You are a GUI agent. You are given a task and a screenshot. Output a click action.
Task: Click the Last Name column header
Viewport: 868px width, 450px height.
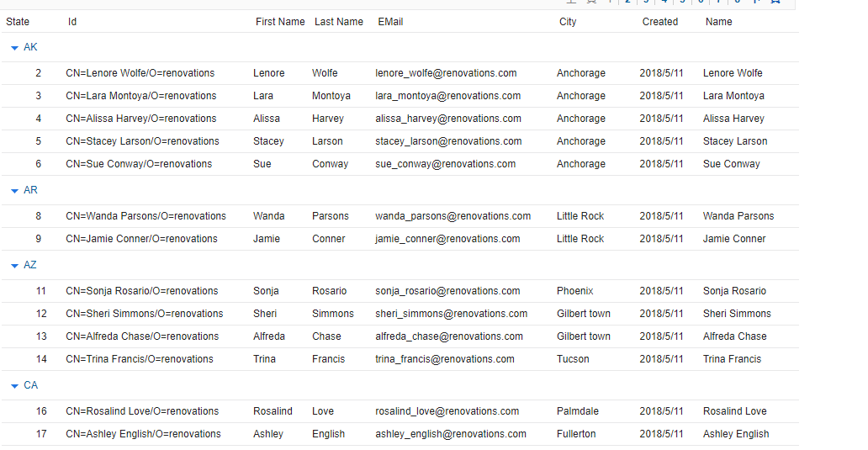point(339,22)
